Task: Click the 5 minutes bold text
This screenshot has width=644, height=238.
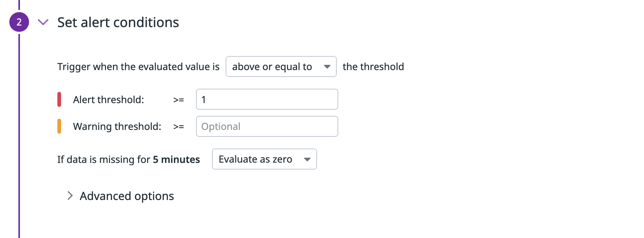Action: (176, 159)
